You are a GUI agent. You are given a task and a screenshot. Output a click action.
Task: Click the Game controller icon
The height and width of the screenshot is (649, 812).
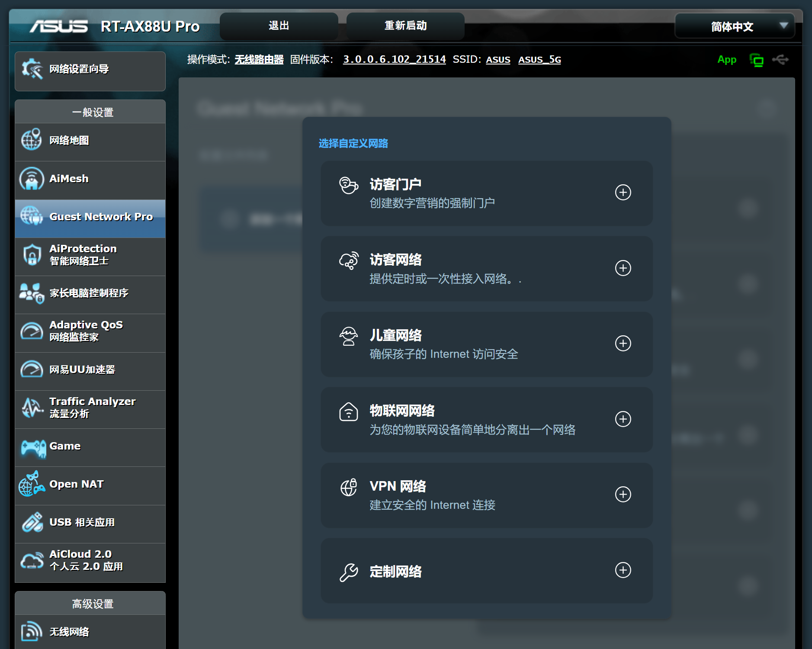tap(33, 448)
